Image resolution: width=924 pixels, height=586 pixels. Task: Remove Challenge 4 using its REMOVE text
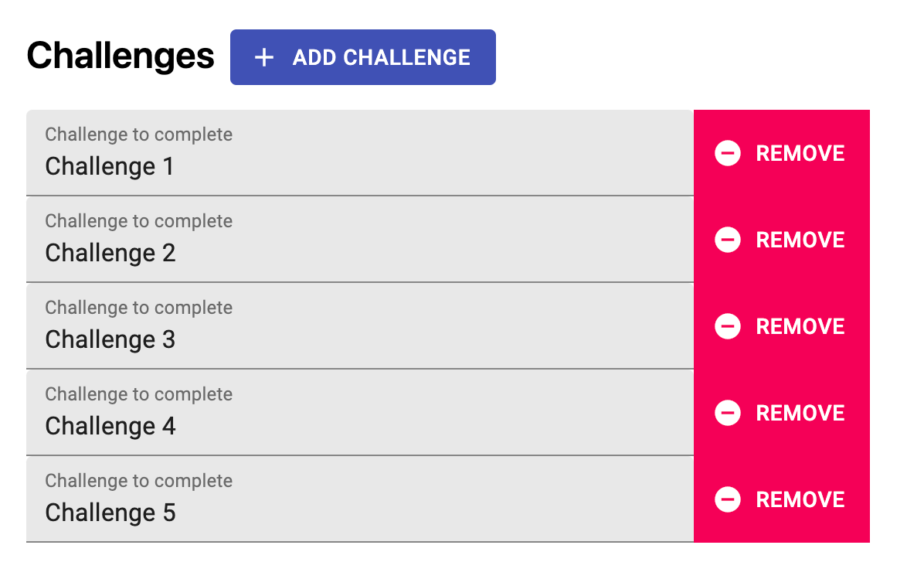point(800,414)
